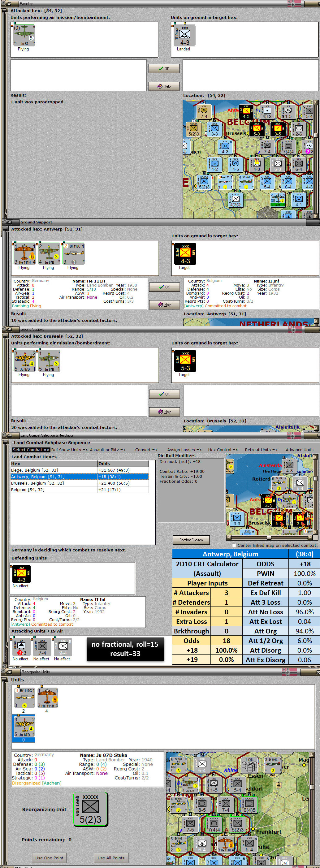Click the Def Snow Units sequence step
The width and height of the screenshot is (320, 868).
(x=69, y=450)
